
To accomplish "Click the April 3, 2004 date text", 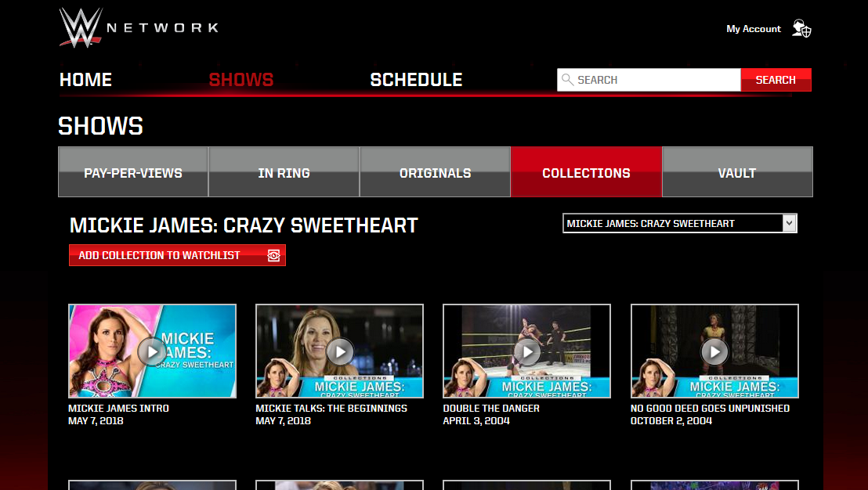I will tap(476, 421).
